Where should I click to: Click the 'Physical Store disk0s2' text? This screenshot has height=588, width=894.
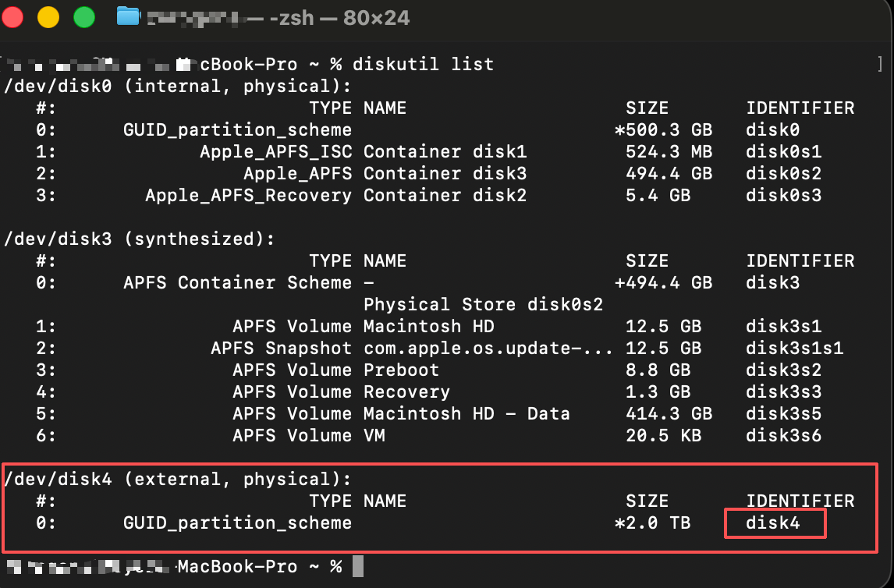pyautogui.click(x=483, y=304)
